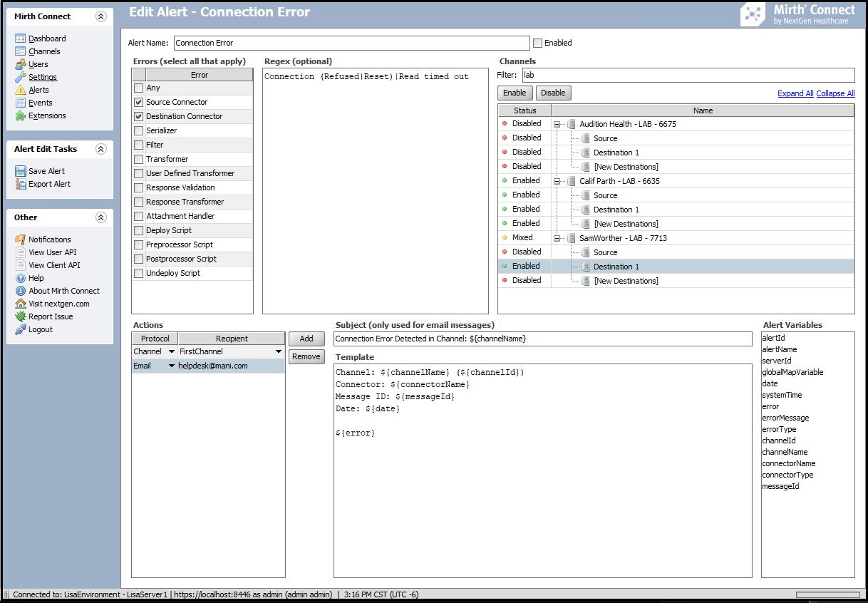This screenshot has width=868, height=603.
Task: Click the Dashboard icon in sidebar
Action: (x=21, y=38)
